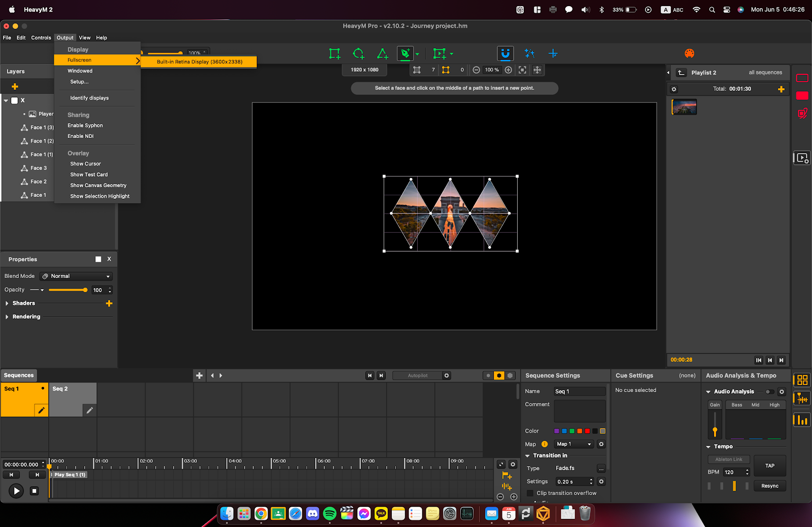The height and width of the screenshot is (527, 812).
Task: Add a shader with the orange plus
Action: [x=109, y=303]
